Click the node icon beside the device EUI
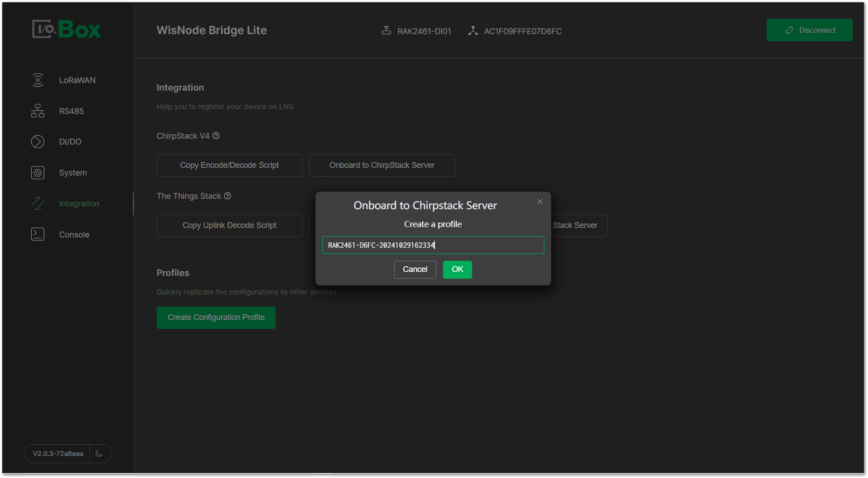868x478 pixels. (x=473, y=31)
